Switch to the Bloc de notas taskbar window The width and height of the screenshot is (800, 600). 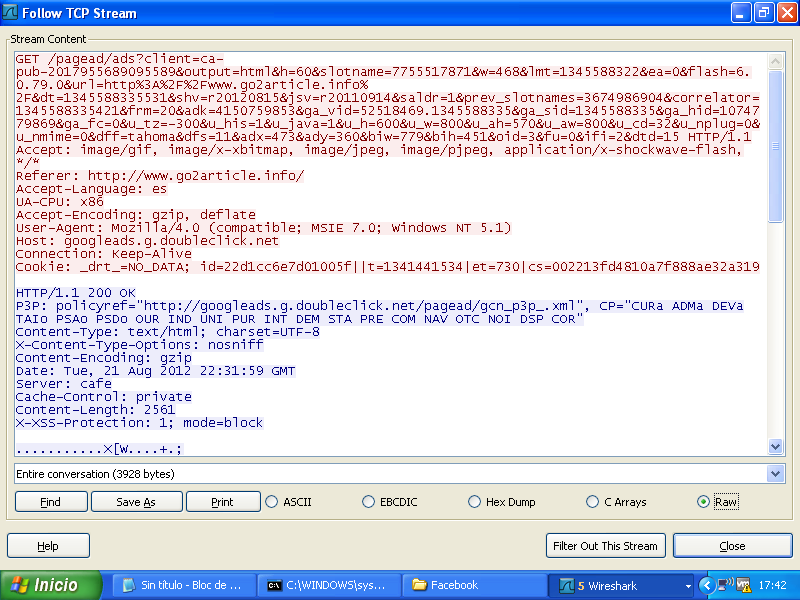[183, 585]
